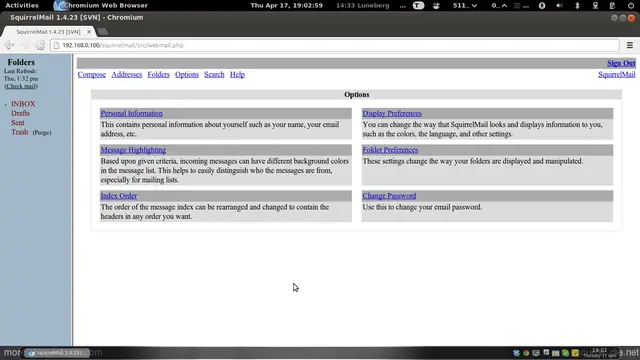This screenshot has height=360, width=640.
Task: Click the page icon in the address bar
Action: [56, 45]
